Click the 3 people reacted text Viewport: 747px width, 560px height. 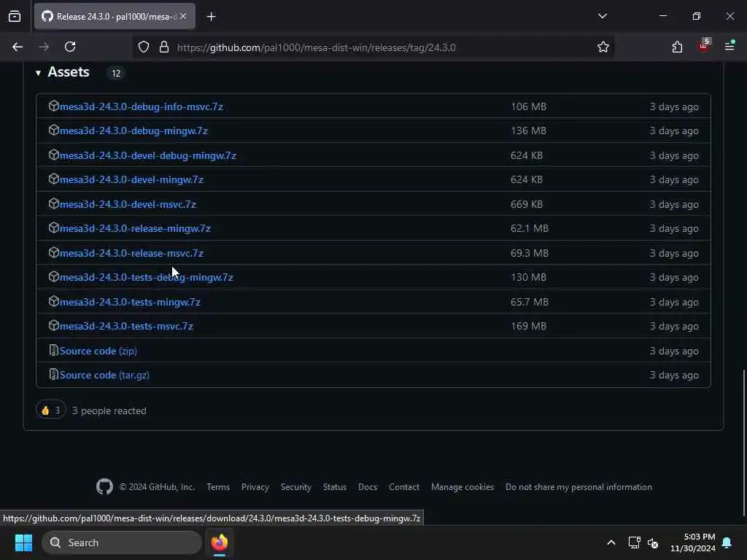point(109,411)
